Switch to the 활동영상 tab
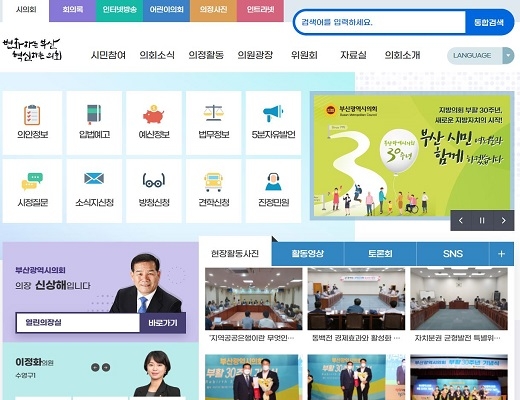The image size is (520, 400). (308, 254)
